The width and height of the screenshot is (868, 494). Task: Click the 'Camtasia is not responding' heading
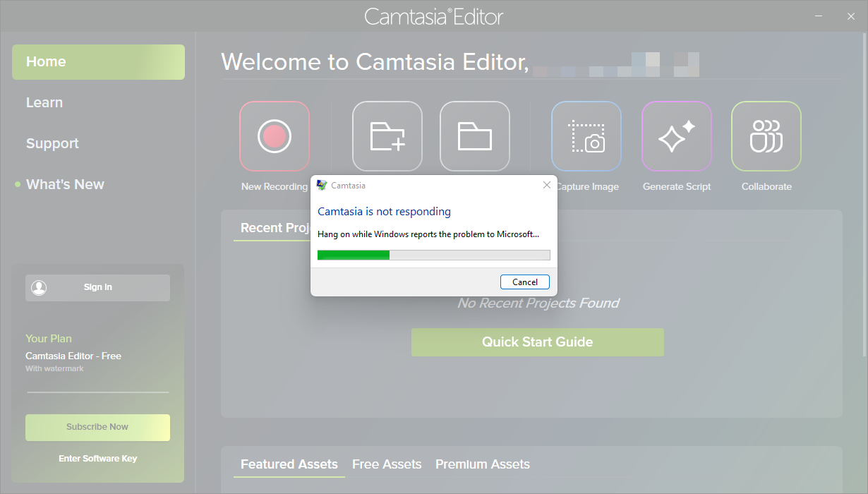click(x=384, y=211)
